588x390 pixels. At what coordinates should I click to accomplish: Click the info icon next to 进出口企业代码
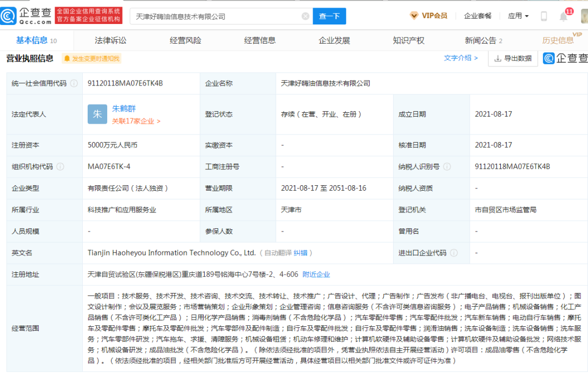(454, 253)
